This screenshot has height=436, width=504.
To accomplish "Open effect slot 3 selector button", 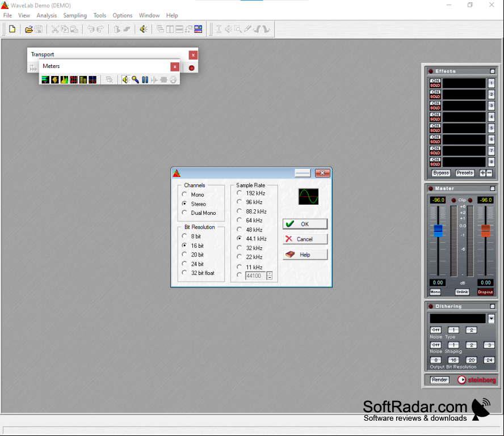I will click(491, 105).
